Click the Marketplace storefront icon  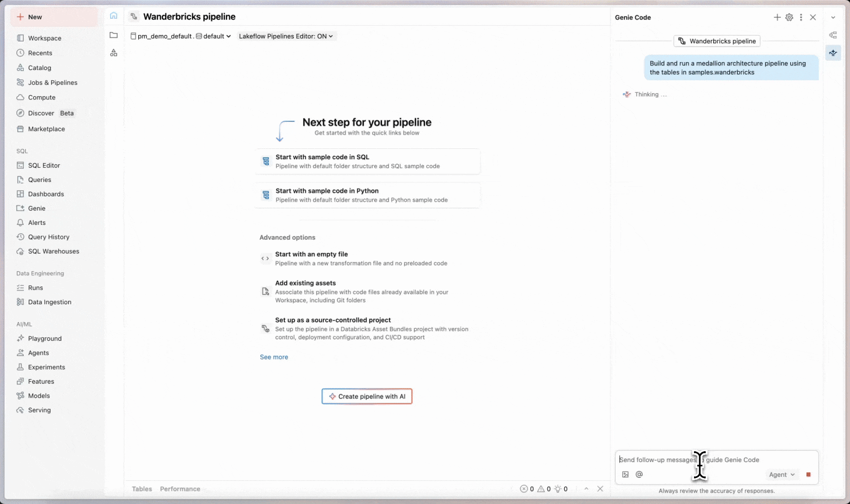[20, 129]
